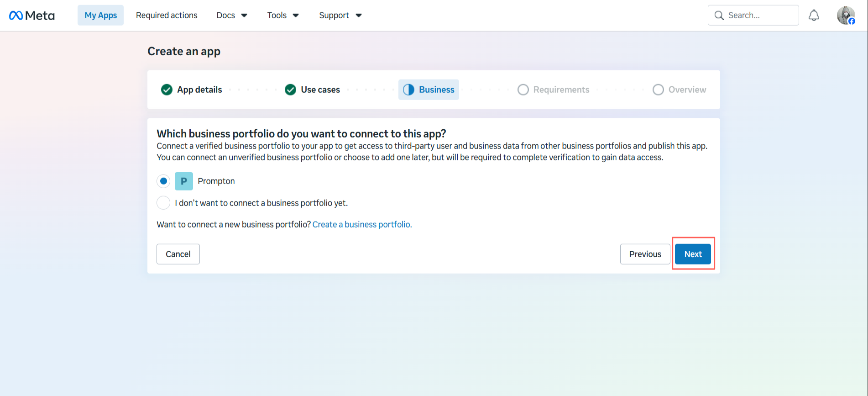Click the Use cases green checkmark icon

290,90
